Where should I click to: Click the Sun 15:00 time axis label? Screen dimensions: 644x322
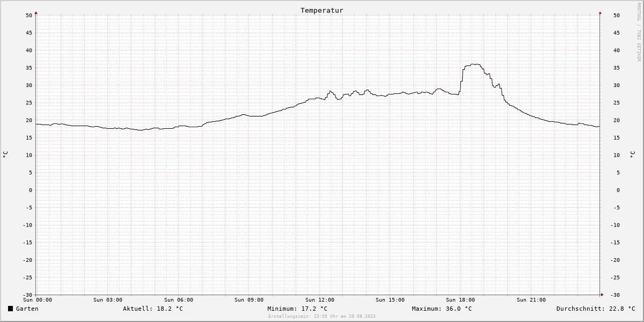[x=390, y=300]
